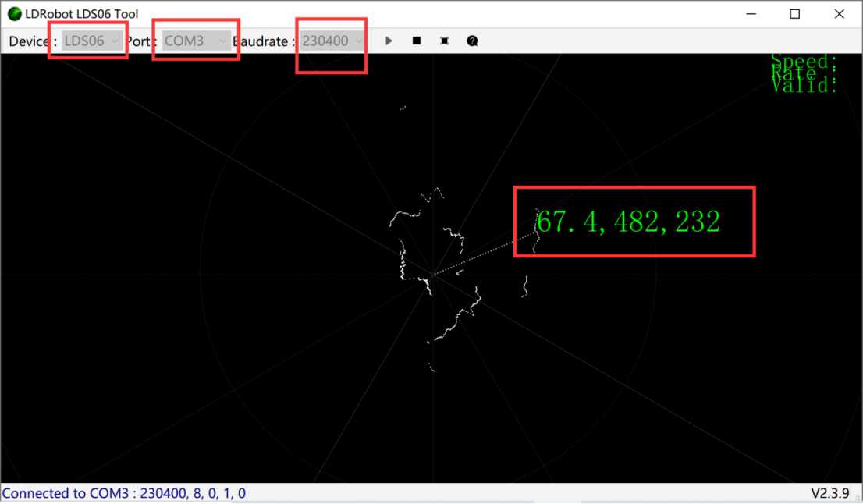Open the Device dropdown showing LDS06
Image resolution: width=863 pixels, height=504 pixels.
[92, 41]
